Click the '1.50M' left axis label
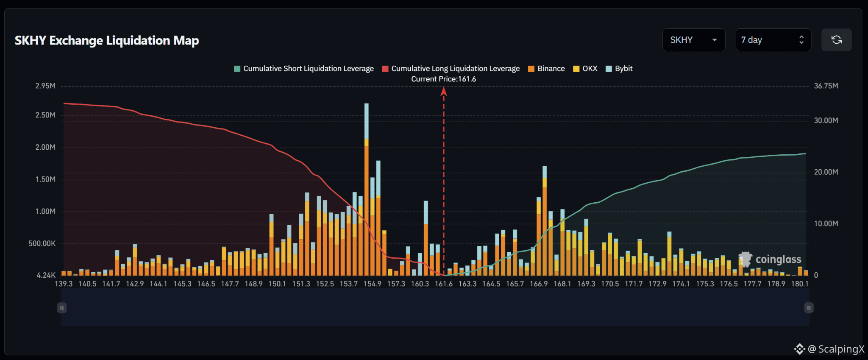 click(x=45, y=179)
